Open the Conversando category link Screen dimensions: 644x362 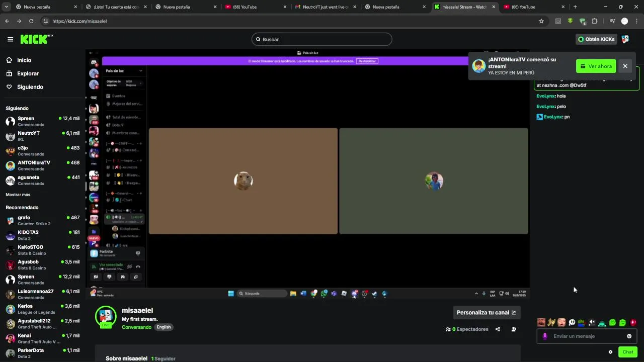136,327
